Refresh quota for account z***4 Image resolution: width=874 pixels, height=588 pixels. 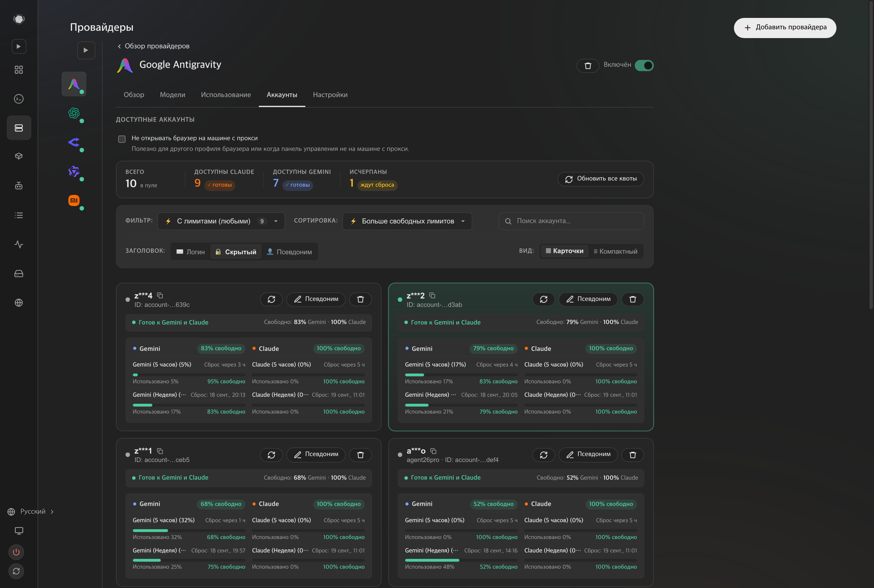pos(271,299)
